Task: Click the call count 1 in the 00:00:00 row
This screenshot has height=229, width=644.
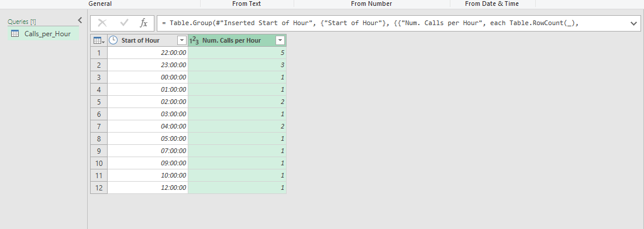Action: click(237, 77)
